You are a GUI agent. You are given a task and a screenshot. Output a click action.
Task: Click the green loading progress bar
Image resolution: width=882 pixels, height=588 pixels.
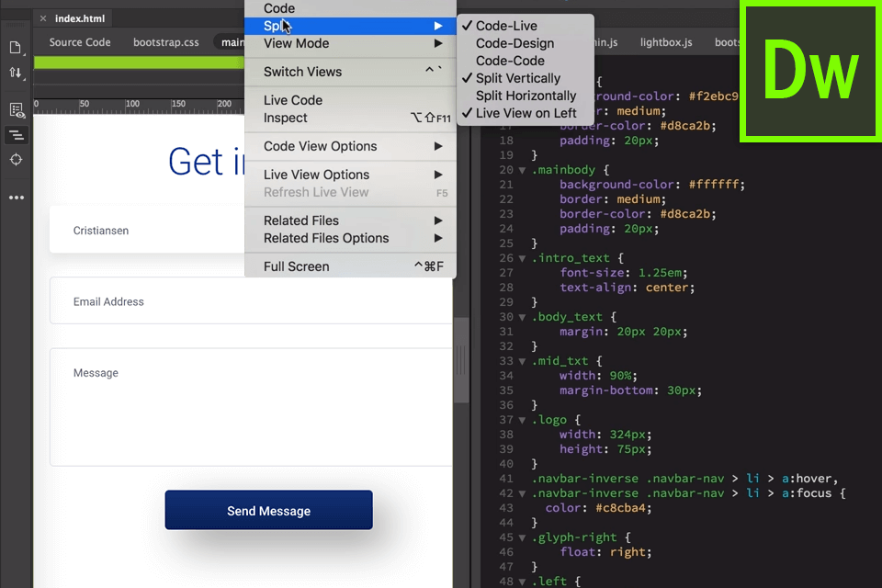(138, 61)
